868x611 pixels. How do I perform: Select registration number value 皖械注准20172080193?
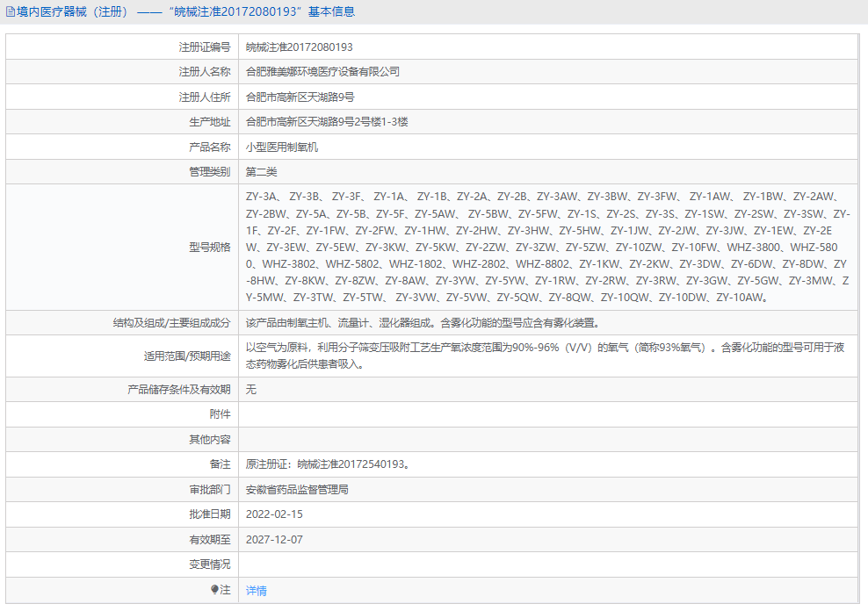pyautogui.click(x=299, y=47)
